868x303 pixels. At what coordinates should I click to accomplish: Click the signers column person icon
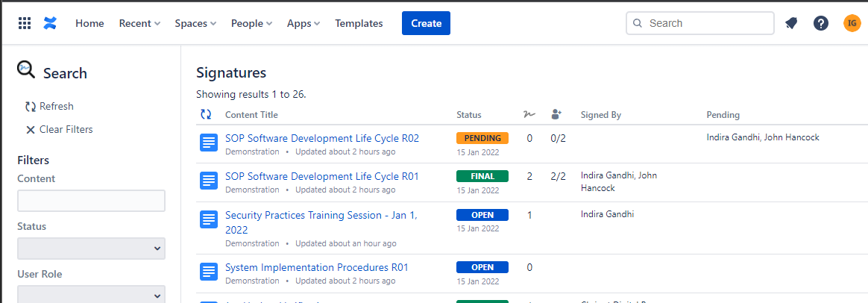(556, 115)
